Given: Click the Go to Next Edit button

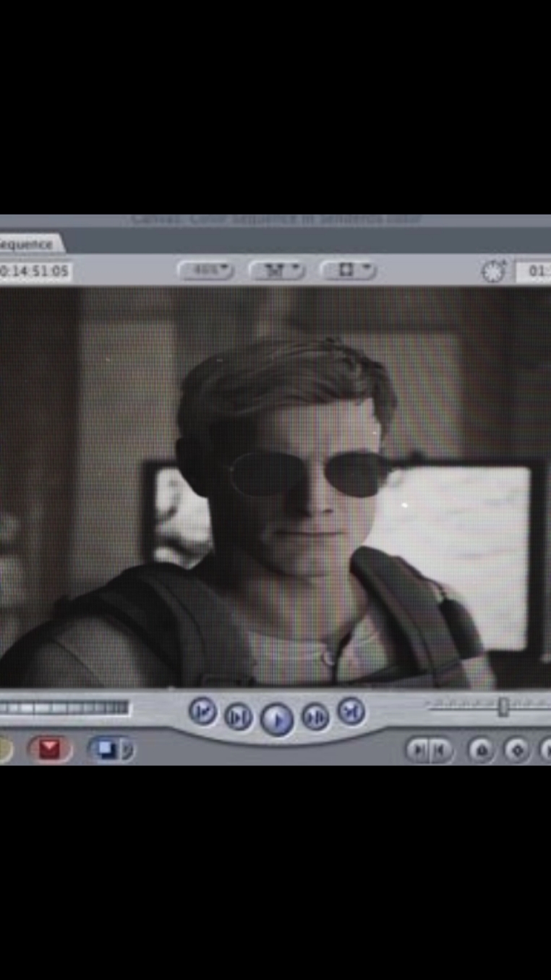Looking at the screenshot, I should click(351, 711).
